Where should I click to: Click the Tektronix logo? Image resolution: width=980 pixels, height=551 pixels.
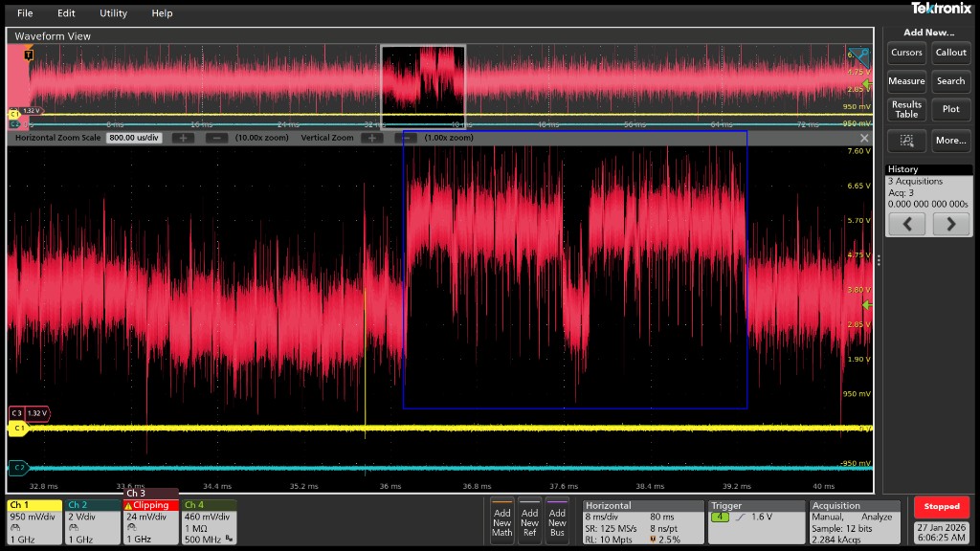pyautogui.click(x=941, y=8)
